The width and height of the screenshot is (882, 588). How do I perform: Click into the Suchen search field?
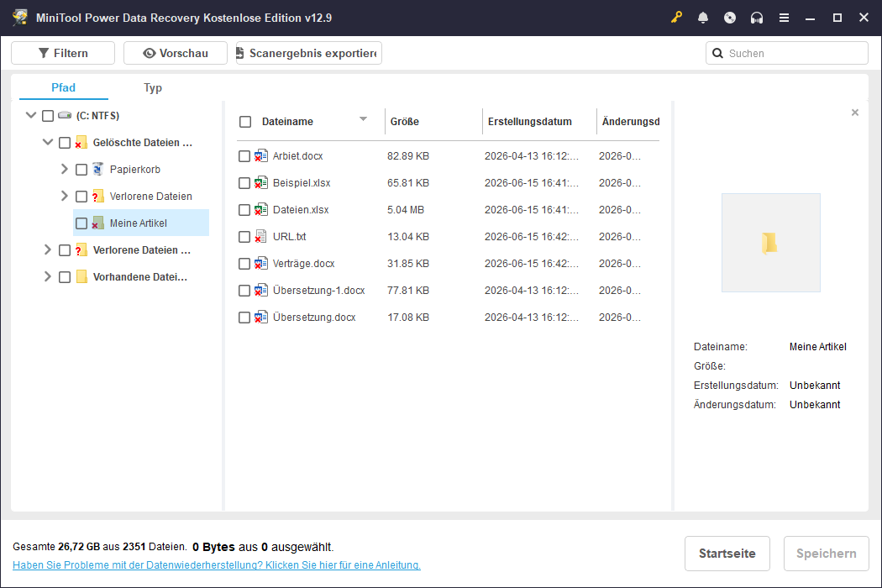[787, 54]
